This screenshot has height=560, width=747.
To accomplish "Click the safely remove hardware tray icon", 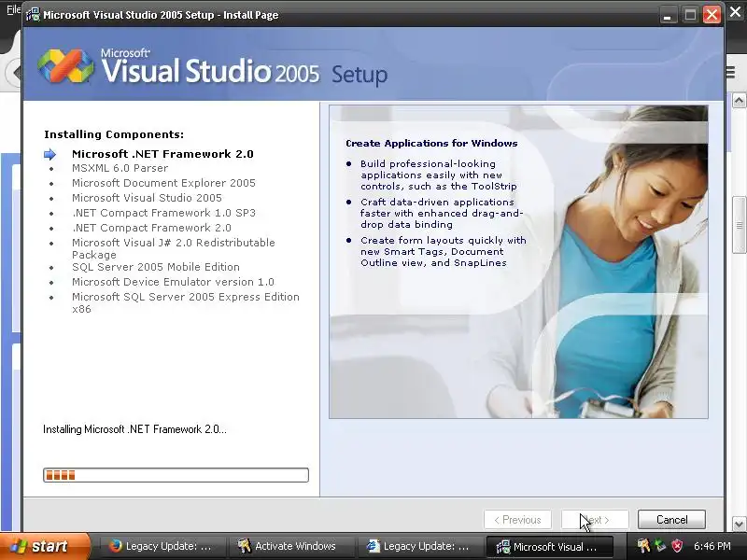I will (x=660, y=546).
